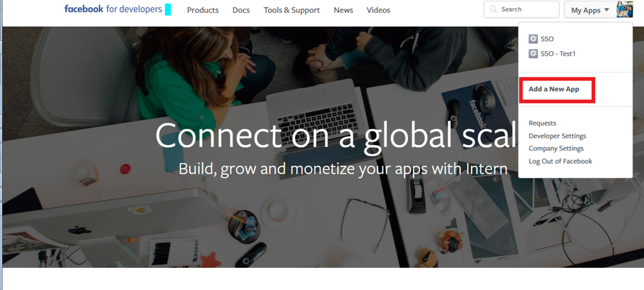Open Requests from the dropdown
This screenshot has height=290, width=644.
pyautogui.click(x=542, y=124)
